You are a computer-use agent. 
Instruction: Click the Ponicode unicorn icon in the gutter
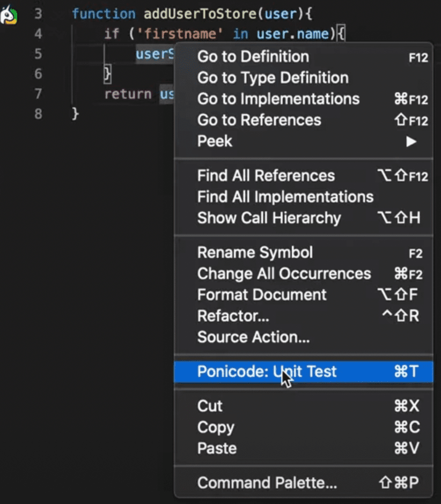tap(9, 15)
